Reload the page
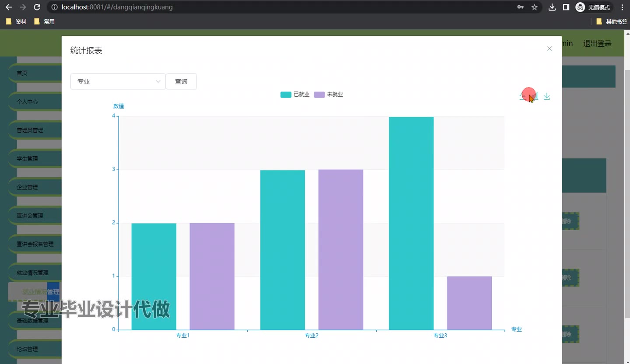Viewport: 630px width, 364px height. [x=37, y=7]
